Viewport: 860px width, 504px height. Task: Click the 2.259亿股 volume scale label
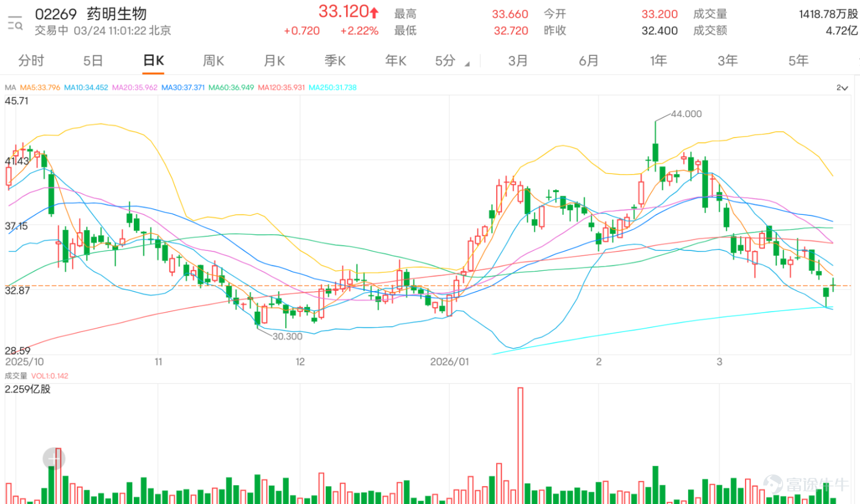coord(27,389)
